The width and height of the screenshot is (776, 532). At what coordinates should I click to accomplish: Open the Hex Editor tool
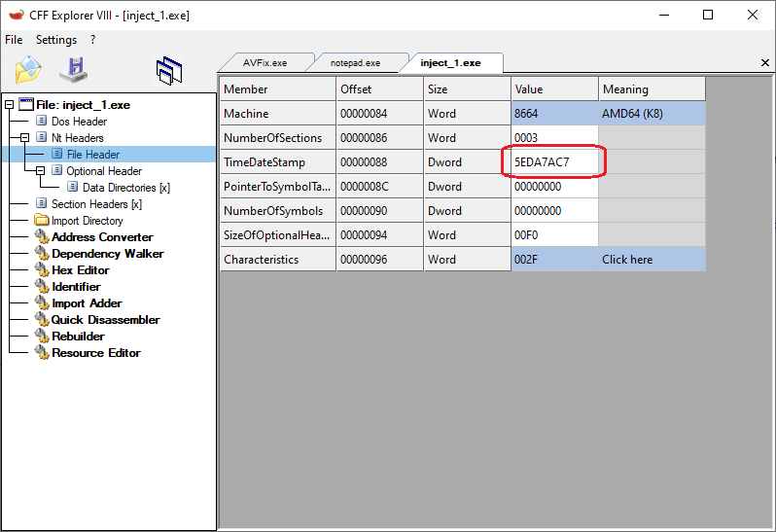coord(81,270)
